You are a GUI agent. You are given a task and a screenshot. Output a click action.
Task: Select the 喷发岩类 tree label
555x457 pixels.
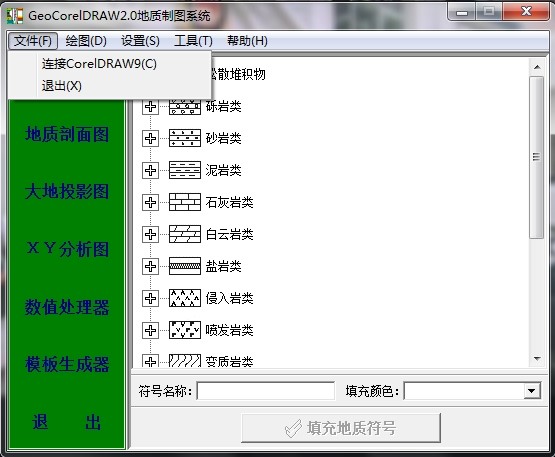230,330
